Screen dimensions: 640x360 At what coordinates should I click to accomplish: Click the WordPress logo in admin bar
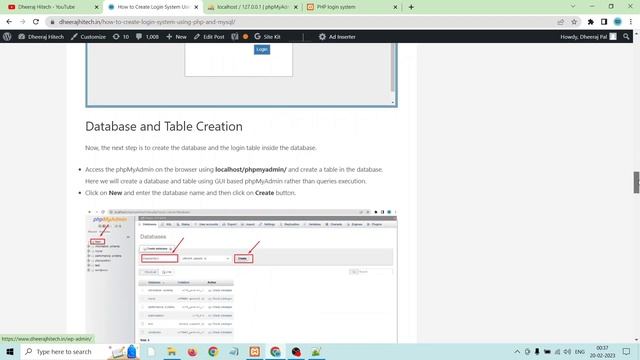coord(7,37)
